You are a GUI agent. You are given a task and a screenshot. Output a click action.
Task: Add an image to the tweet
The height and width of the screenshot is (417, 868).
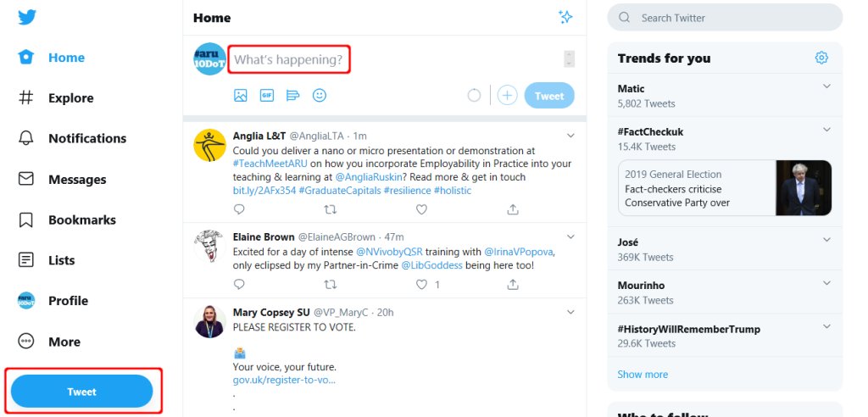(240, 95)
